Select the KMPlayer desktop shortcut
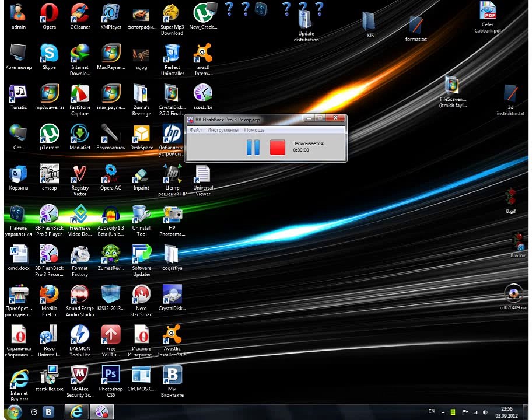 point(111,16)
